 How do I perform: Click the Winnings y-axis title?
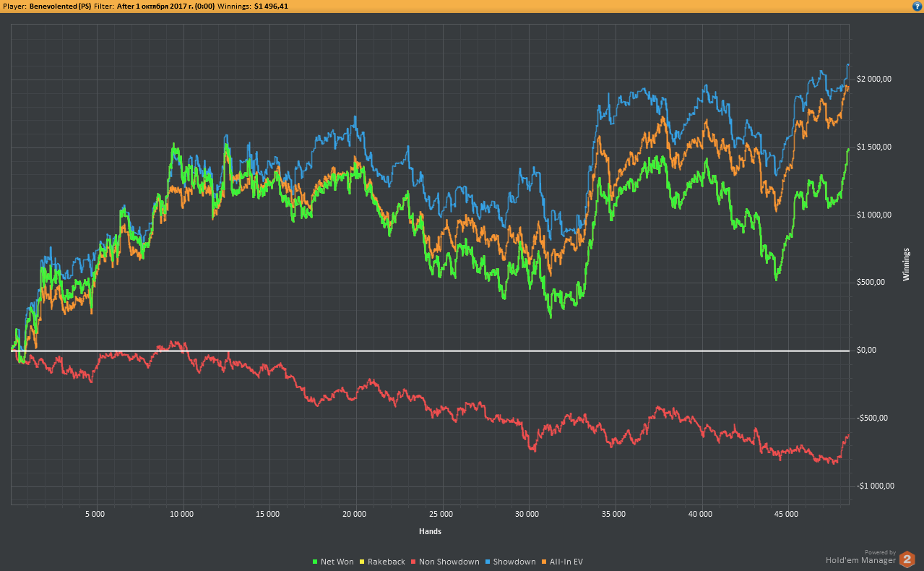[907, 264]
